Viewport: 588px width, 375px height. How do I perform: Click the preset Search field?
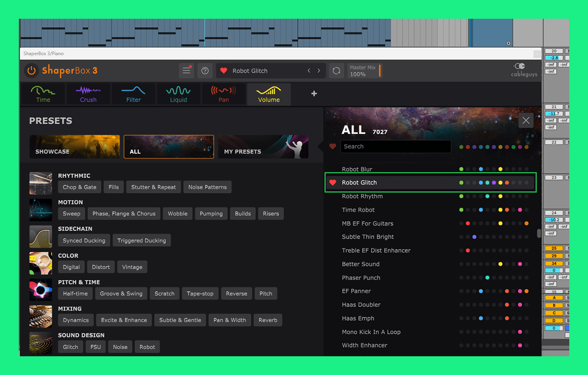(x=396, y=147)
